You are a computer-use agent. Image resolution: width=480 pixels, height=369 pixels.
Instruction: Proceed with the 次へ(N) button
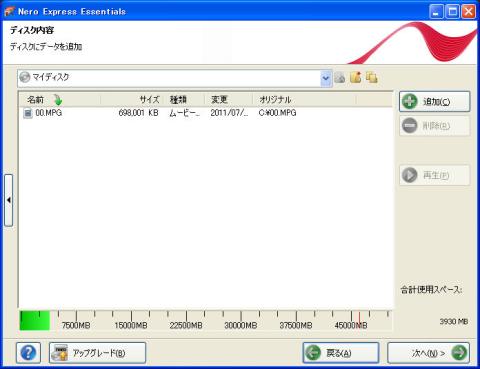[428, 353]
